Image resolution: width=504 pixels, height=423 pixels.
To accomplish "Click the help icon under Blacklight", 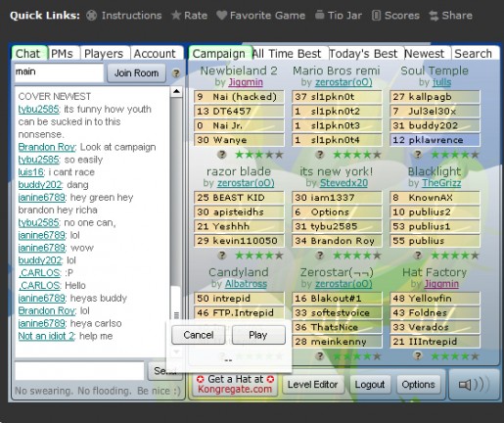I will (x=418, y=256).
